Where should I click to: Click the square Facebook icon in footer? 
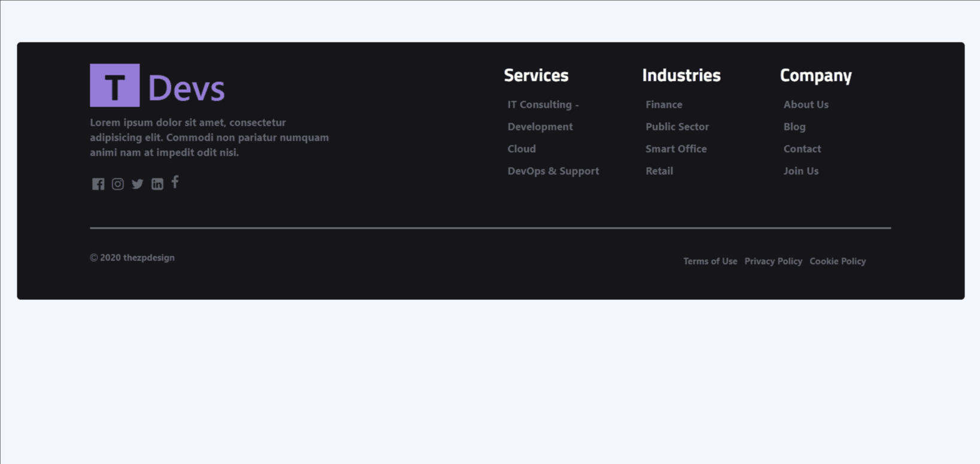tap(98, 184)
